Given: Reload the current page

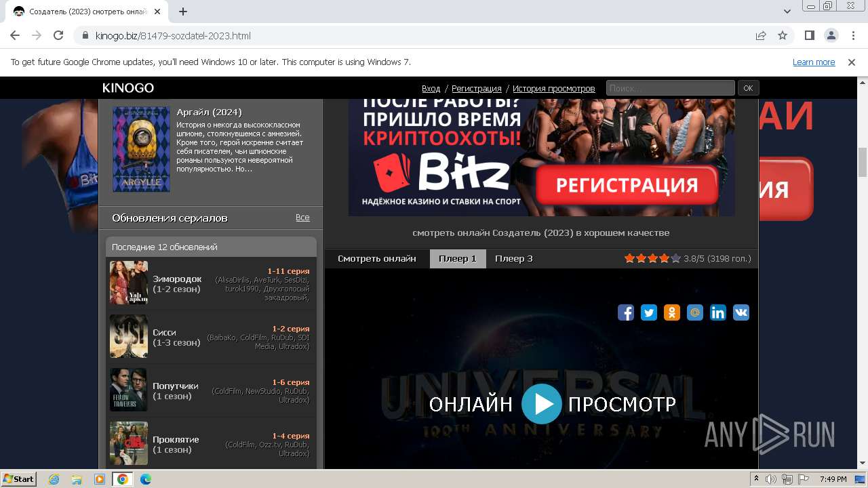Looking at the screenshot, I should (x=58, y=35).
